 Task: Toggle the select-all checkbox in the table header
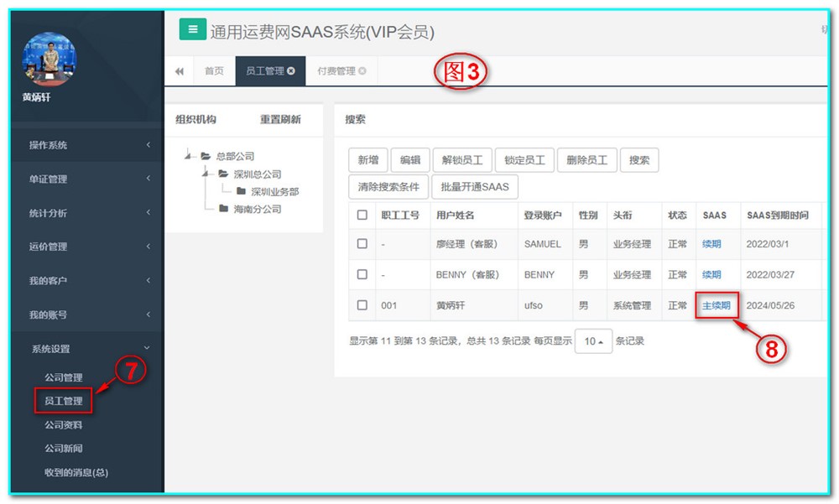[x=362, y=216]
